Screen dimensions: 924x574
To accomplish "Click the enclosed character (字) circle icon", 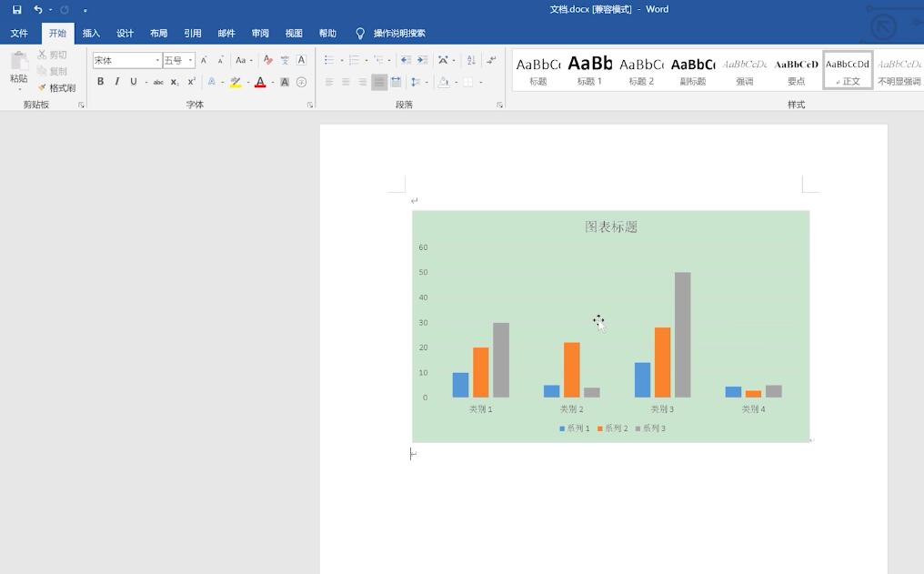I will point(301,82).
